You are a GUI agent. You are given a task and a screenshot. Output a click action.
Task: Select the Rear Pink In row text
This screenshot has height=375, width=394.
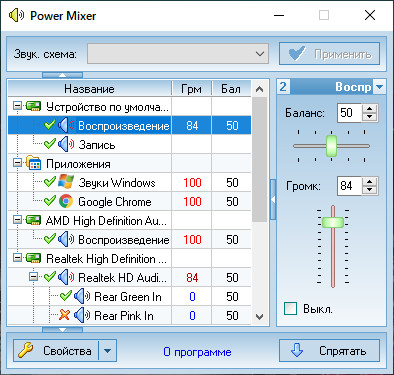124,316
